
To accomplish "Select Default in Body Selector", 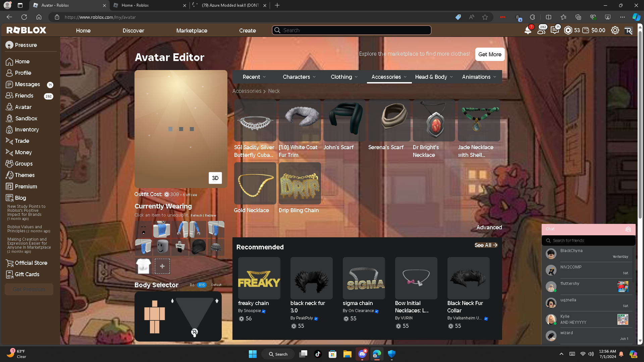I will 216,285.
